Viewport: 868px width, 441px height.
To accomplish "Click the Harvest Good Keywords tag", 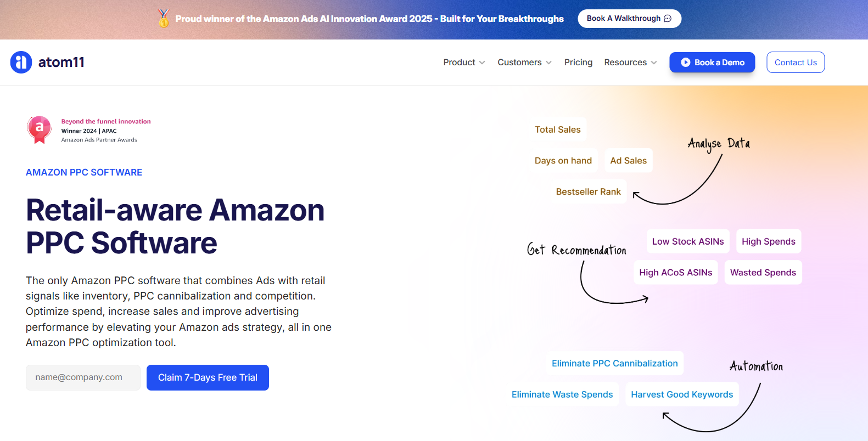I will pyautogui.click(x=682, y=394).
